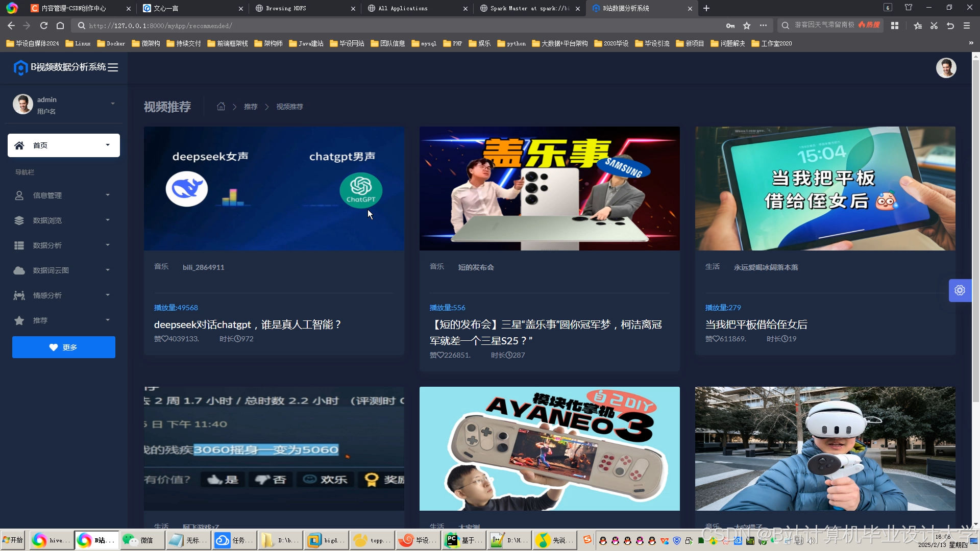Open the browser extensions grid icon
This screenshot has width=980, height=551.
[x=895, y=26]
